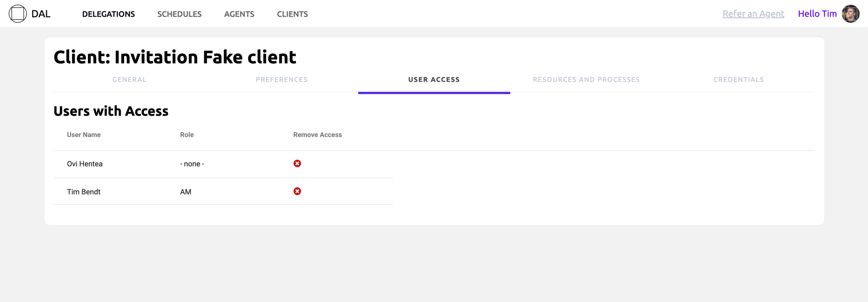The width and height of the screenshot is (868, 302).
Task: Click the Role column header
Action: [x=187, y=135]
